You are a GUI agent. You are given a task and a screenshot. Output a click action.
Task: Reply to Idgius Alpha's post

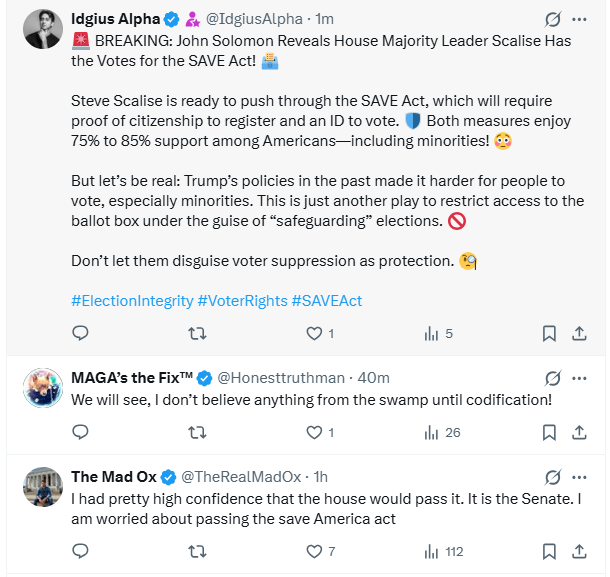(x=81, y=333)
